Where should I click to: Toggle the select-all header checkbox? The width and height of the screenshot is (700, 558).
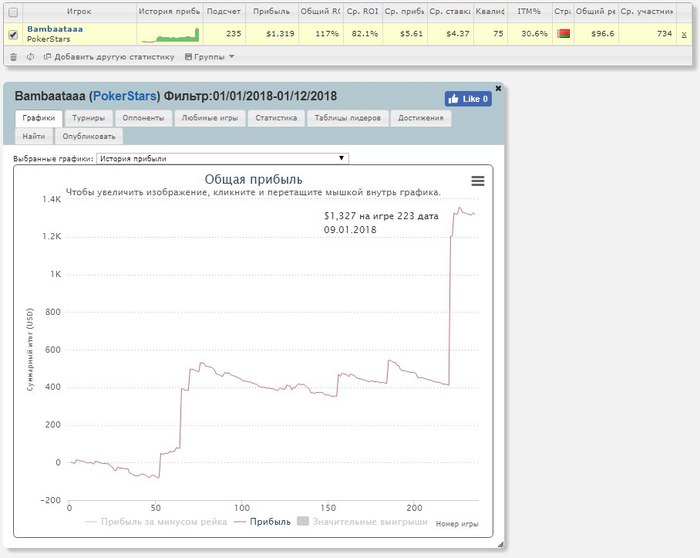pos(13,12)
